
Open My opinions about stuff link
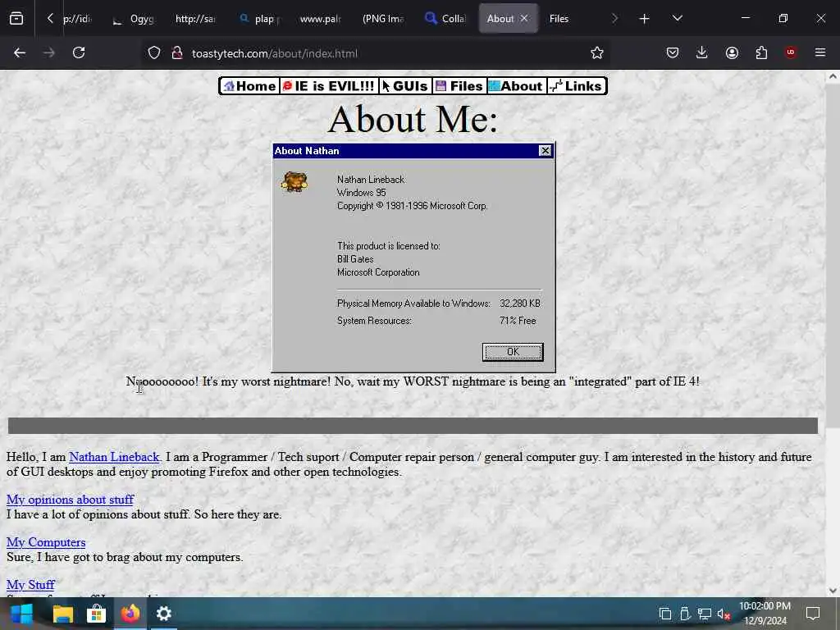click(71, 500)
